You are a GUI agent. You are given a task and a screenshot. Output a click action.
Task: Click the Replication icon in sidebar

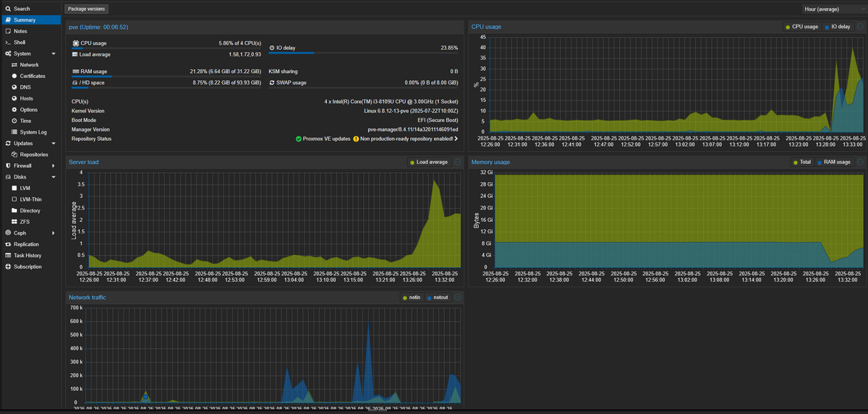pyautogui.click(x=7, y=244)
